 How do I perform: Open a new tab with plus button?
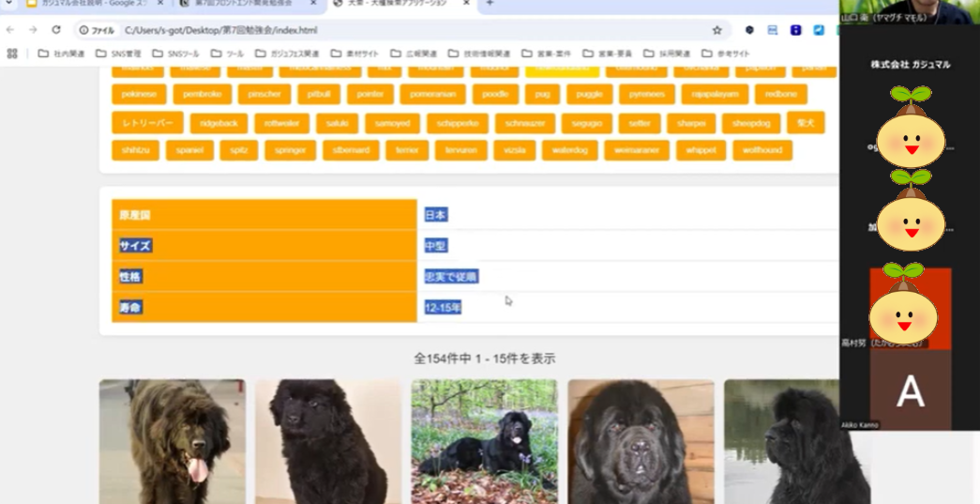pos(490,3)
